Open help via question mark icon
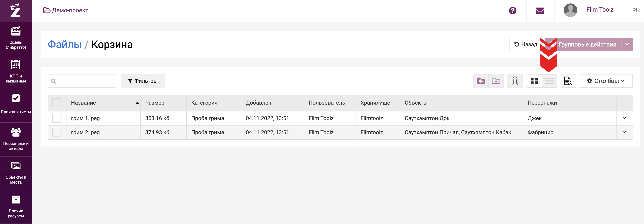This screenshot has height=224, width=644. (x=512, y=10)
